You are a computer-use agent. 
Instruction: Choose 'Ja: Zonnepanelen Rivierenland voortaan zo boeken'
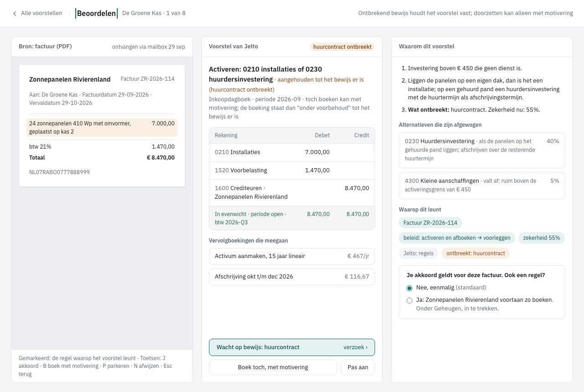pos(409,300)
